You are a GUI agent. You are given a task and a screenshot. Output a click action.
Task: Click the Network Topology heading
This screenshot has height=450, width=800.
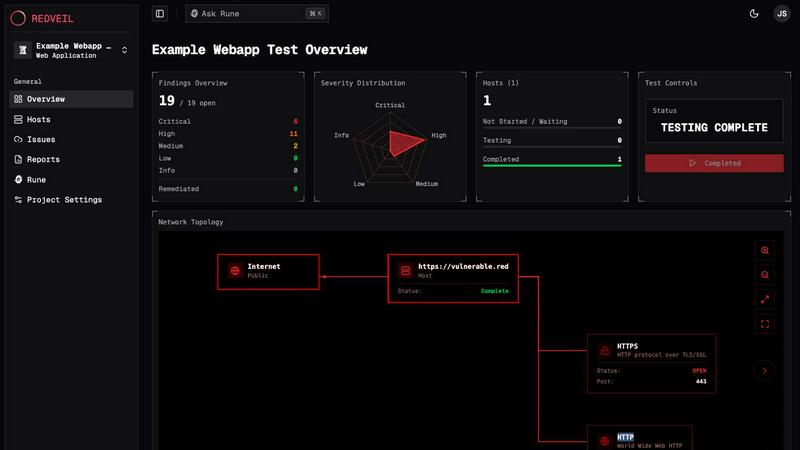(190, 222)
